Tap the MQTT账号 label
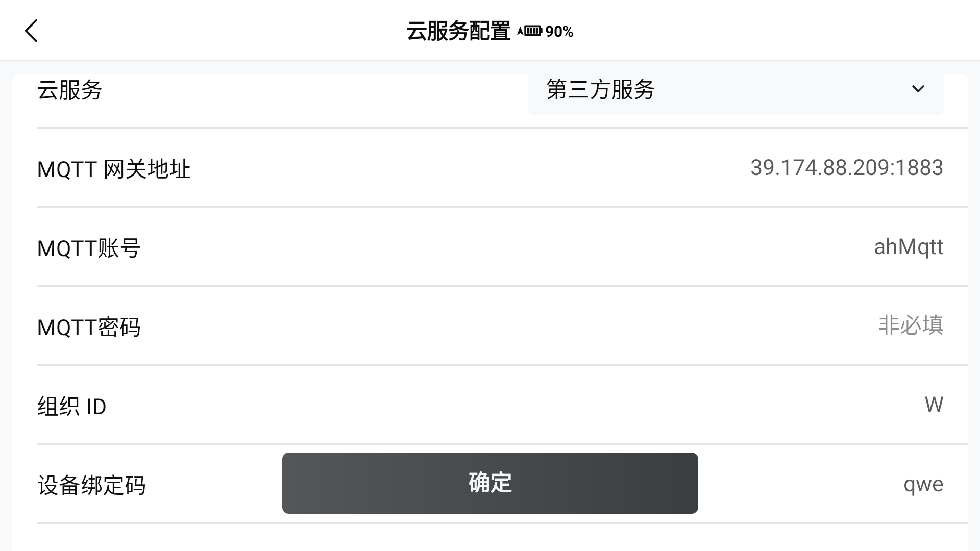 [88, 249]
